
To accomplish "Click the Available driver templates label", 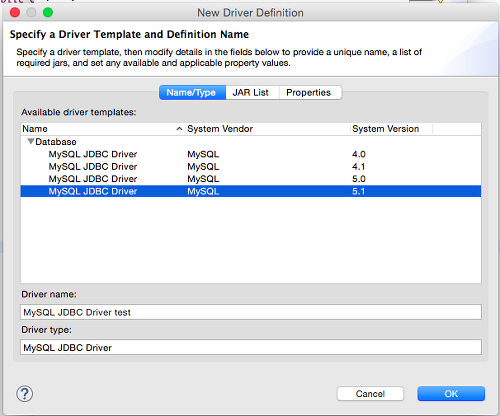I will (x=79, y=112).
